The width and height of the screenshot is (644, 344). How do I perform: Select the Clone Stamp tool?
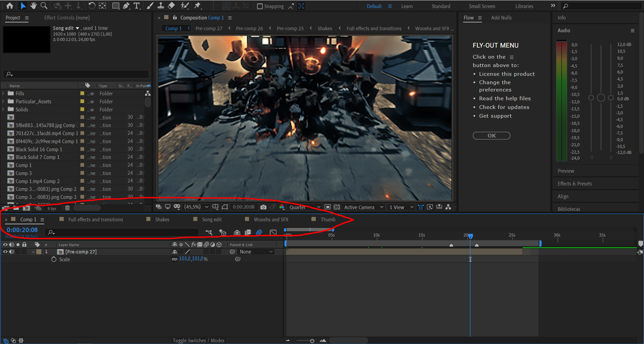[x=161, y=6]
